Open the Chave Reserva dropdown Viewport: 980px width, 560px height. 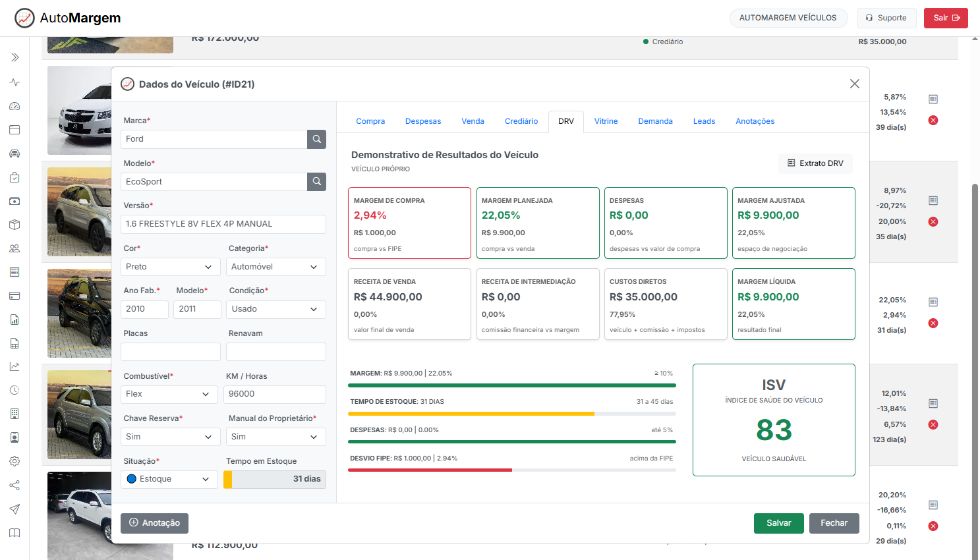170,437
